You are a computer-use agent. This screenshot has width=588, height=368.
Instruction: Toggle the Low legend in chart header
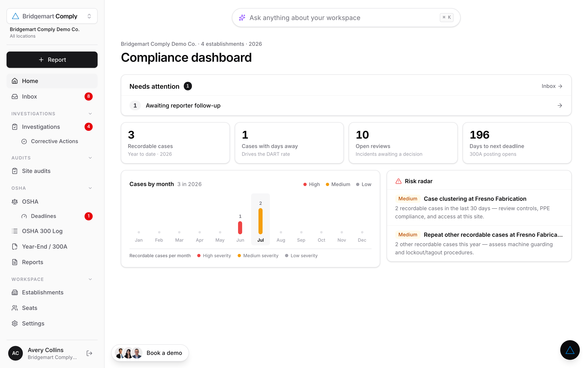[364, 184]
